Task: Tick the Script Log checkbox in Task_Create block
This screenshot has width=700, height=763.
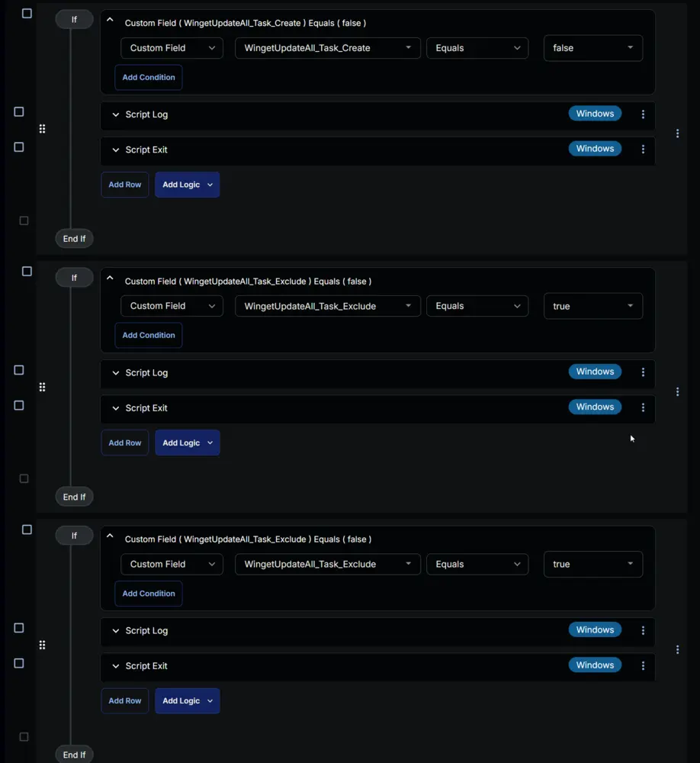Action: tap(19, 112)
